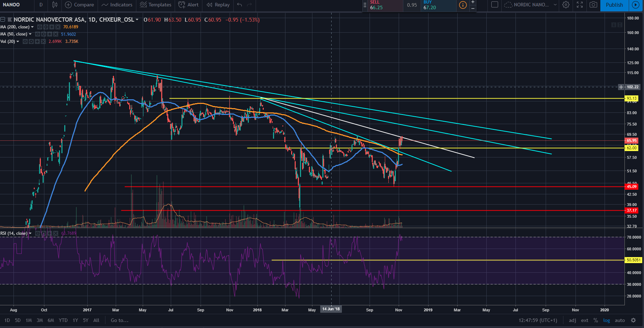Select the 3M time range
This screenshot has width=644, height=328.
(40, 320)
